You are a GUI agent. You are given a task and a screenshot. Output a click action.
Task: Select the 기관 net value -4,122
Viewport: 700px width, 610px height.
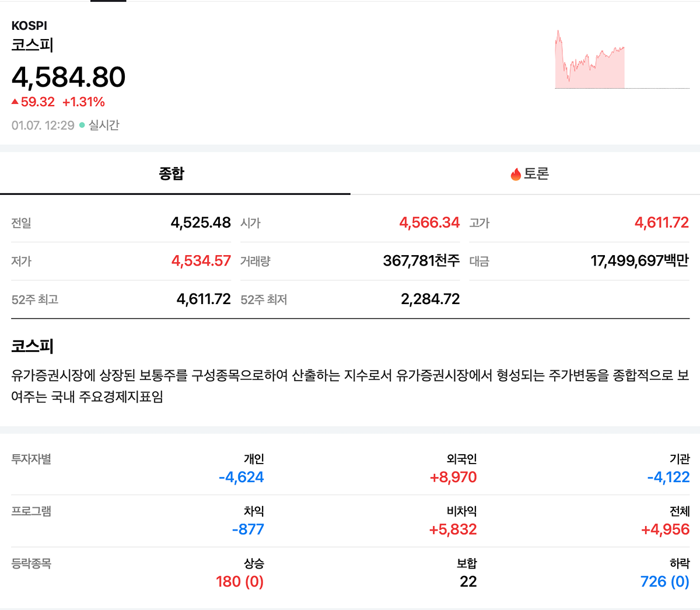[x=668, y=477]
